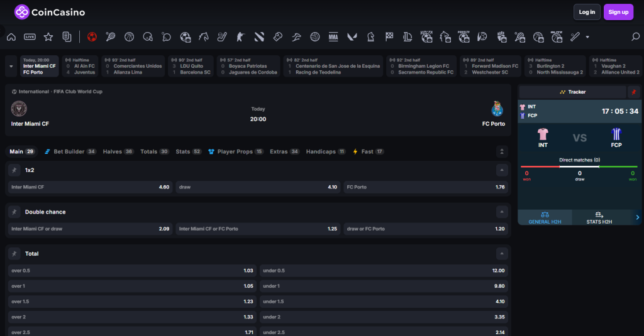Open the bet slips documents icon

(x=67, y=37)
